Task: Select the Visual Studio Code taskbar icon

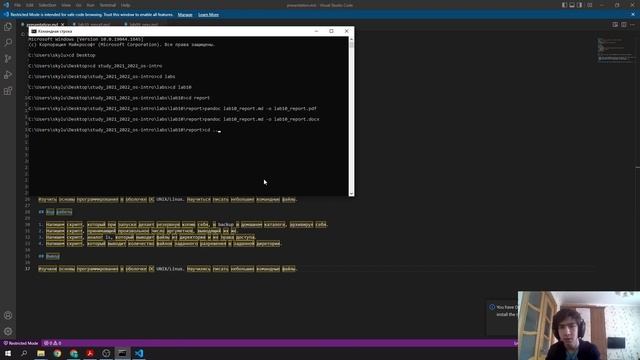Action: click(139, 353)
